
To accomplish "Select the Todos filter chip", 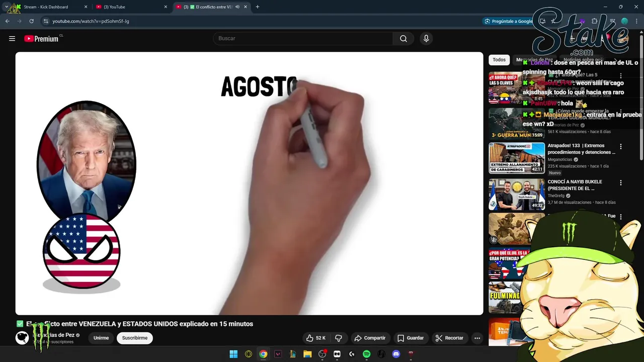I will pos(499,60).
